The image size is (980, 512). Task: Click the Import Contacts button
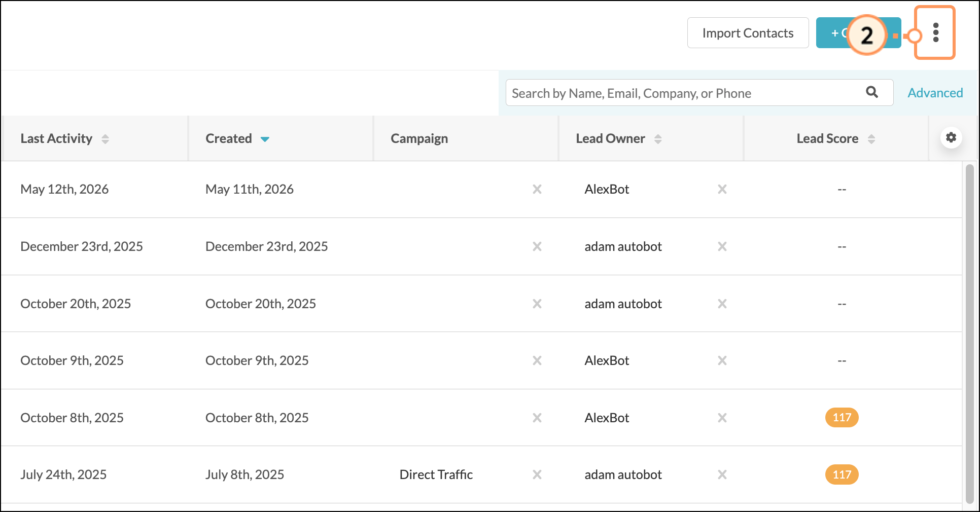[x=748, y=33]
